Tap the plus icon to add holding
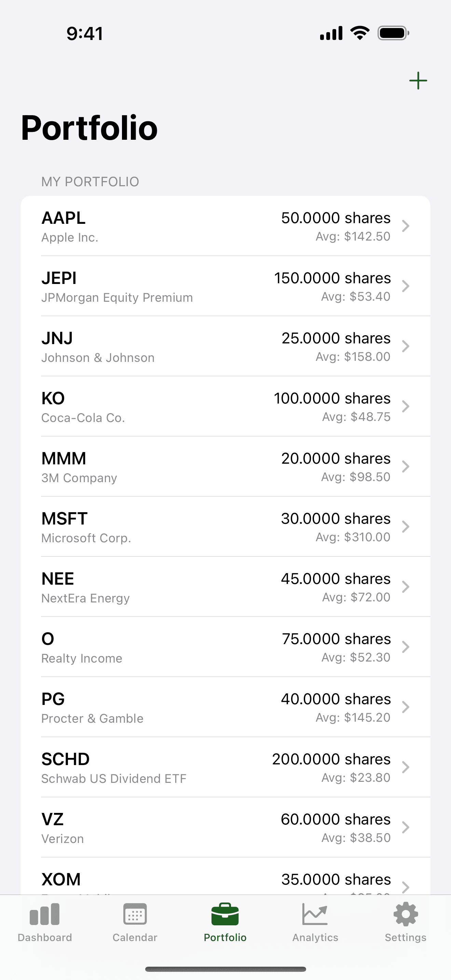This screenshot has width=451, height=980. click(x=418, y=81)
